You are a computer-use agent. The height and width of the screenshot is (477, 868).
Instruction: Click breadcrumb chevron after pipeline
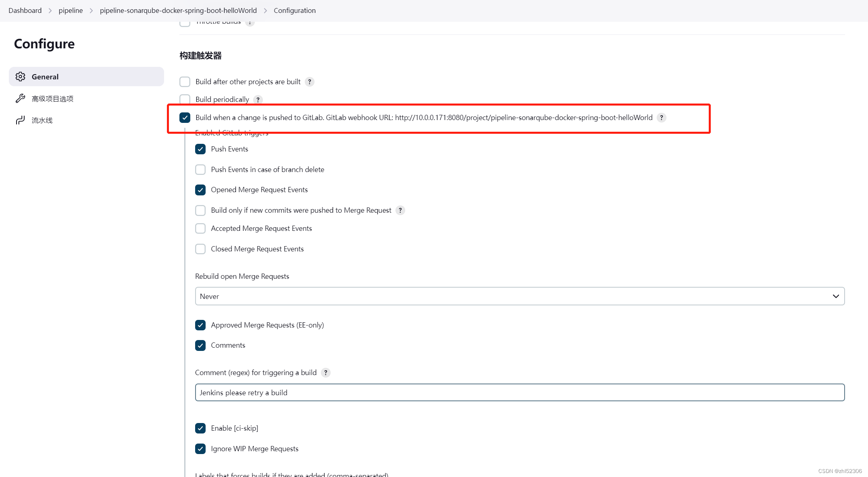point(92,10)
